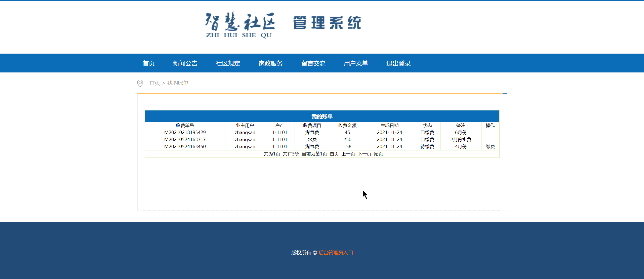The image size is (644, 279).
Task: Click 退出登录 to log out
Action: coord(398,63)
